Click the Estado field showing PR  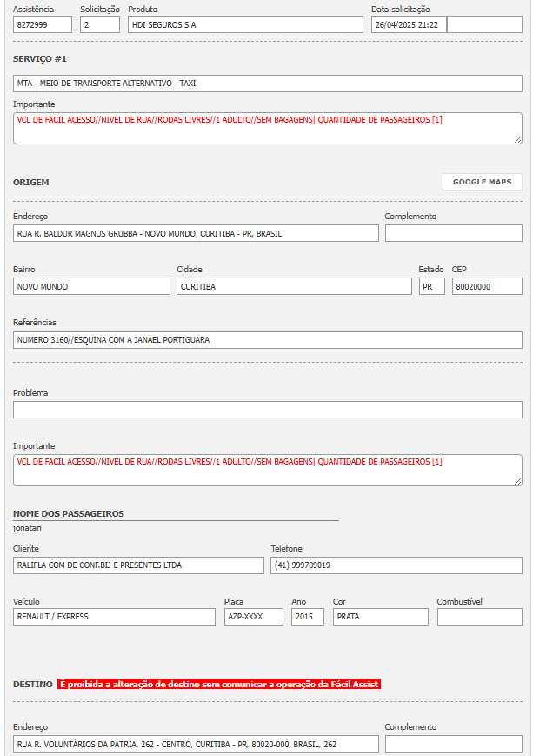click(431, 286)
